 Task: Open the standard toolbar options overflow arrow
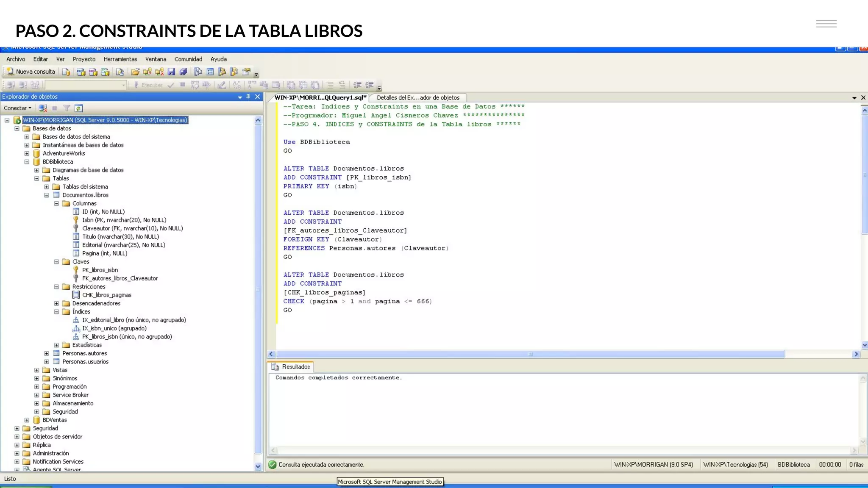click(257, 75)
